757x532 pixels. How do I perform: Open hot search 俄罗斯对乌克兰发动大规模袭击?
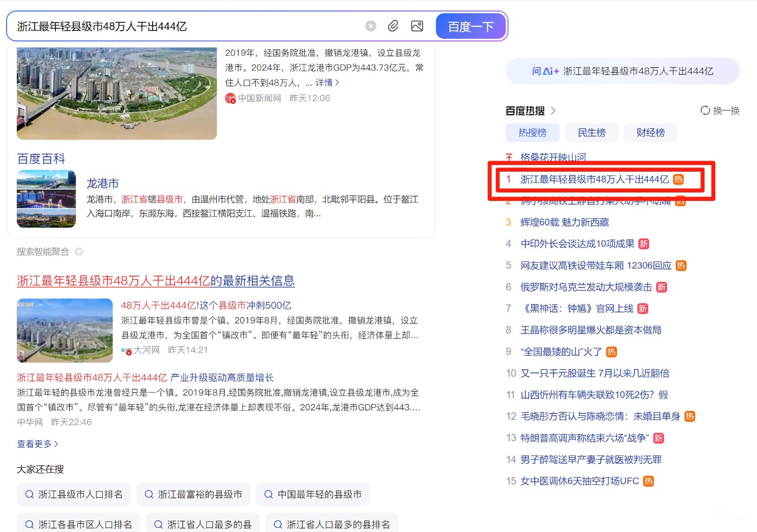(x=586, y=287)
